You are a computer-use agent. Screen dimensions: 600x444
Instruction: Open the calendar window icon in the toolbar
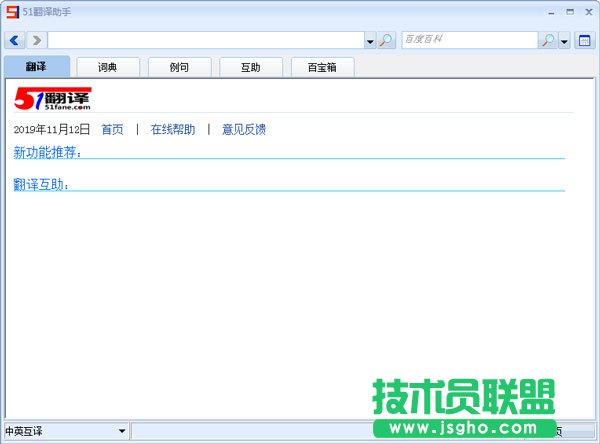584,40
